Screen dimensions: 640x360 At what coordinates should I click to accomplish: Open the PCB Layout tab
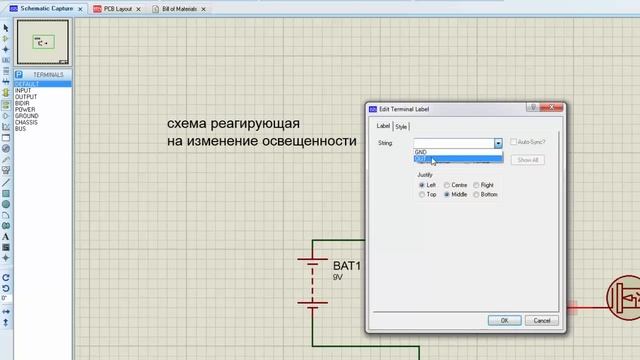118,9
